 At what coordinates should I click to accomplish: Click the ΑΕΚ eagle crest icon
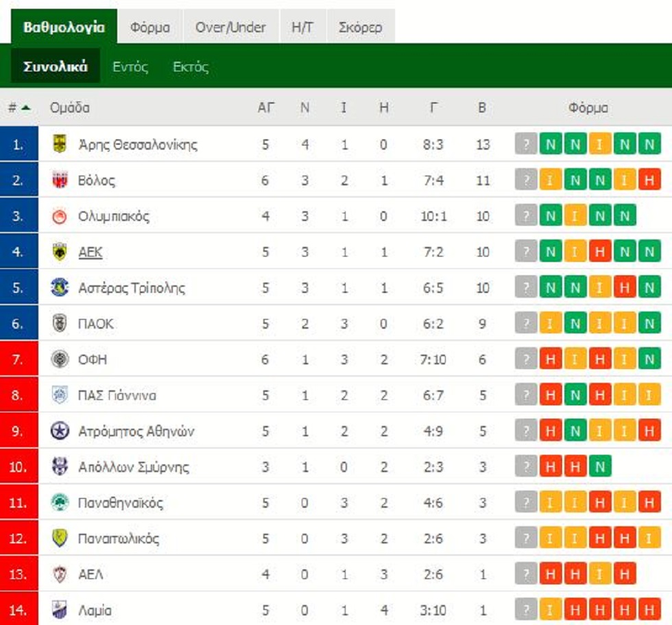(x=60, y=252)
